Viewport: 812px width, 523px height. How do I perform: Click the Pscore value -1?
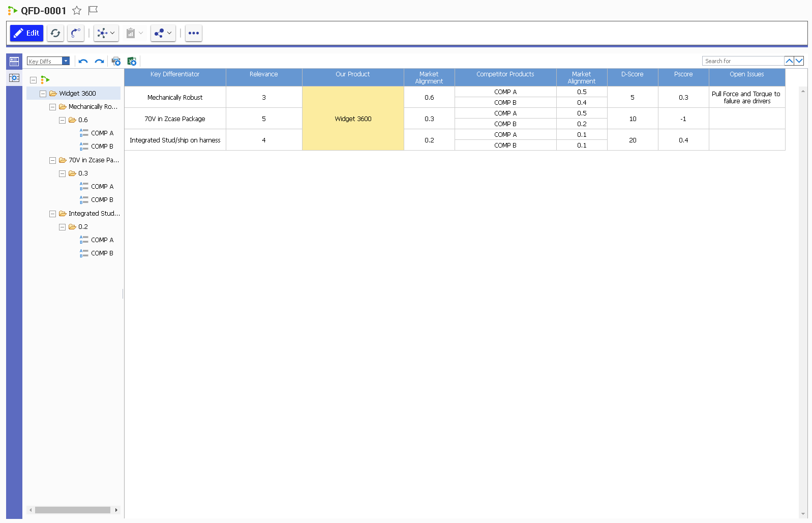click(x=683, y=119)
